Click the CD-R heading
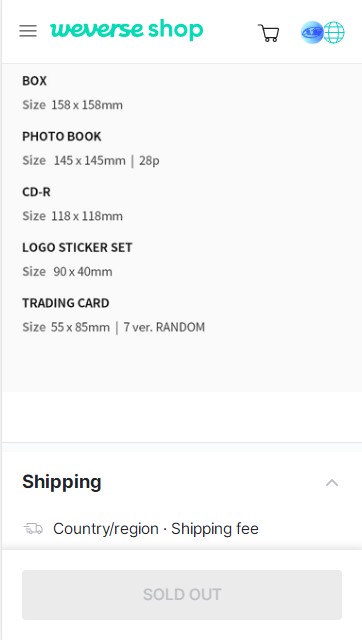 [36, 192]
